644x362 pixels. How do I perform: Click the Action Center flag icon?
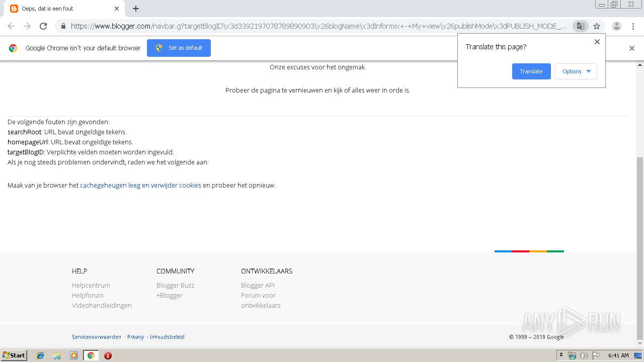(596, 355)
